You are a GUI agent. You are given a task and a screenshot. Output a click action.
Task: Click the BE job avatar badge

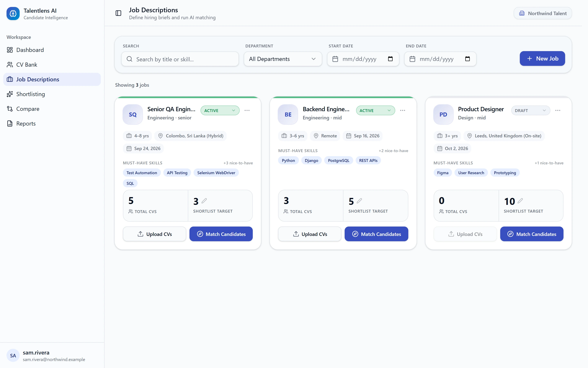click(288, 114)
